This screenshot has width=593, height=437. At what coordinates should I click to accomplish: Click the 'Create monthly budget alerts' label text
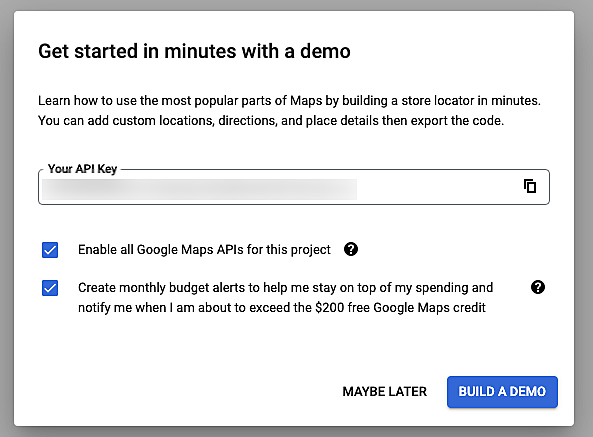coord(286,298)
